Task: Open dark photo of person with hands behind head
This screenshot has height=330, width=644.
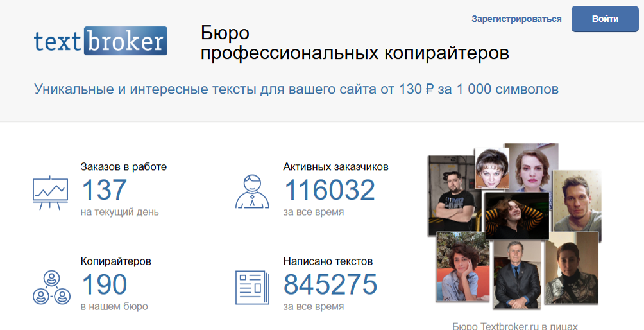Action: 518,216
